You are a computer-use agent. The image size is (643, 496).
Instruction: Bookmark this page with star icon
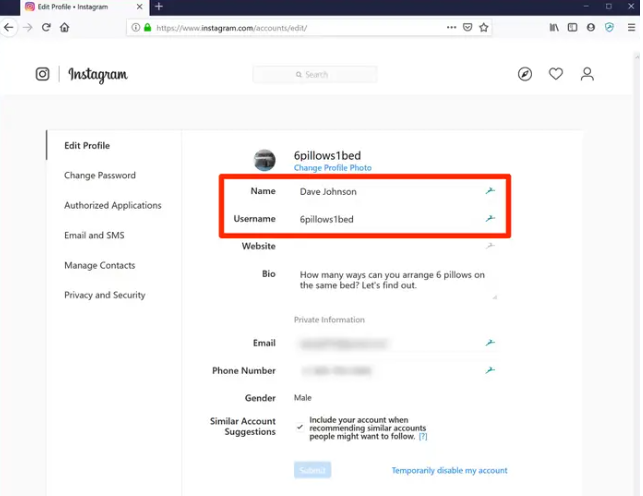483,27
